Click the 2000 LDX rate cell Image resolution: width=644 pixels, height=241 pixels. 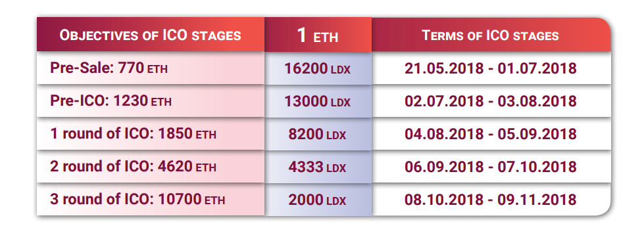tap(318, 199)
